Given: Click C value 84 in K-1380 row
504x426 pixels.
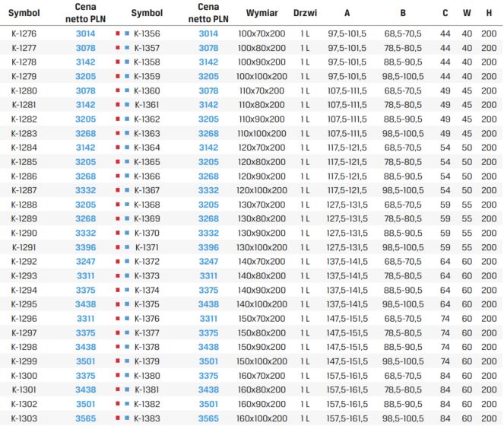Looking at the screenshot, I should (445, 375).
